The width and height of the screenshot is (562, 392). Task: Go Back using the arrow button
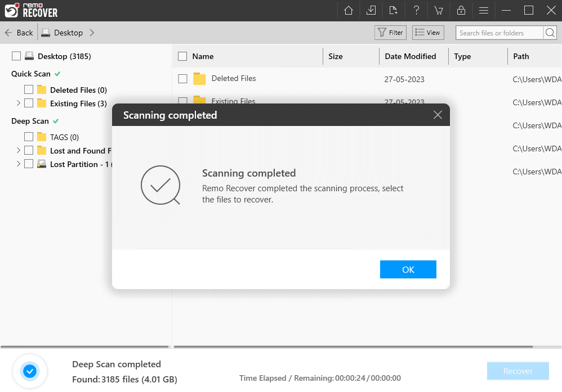click(19, 33)
